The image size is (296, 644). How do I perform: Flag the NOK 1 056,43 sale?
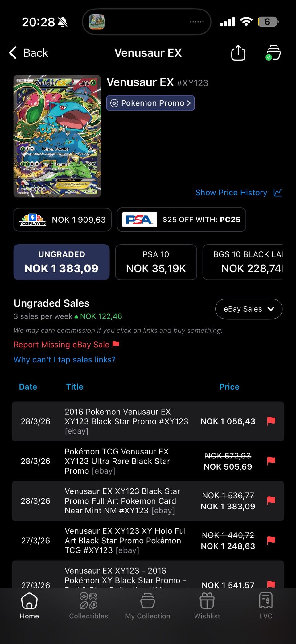(271, 421)
